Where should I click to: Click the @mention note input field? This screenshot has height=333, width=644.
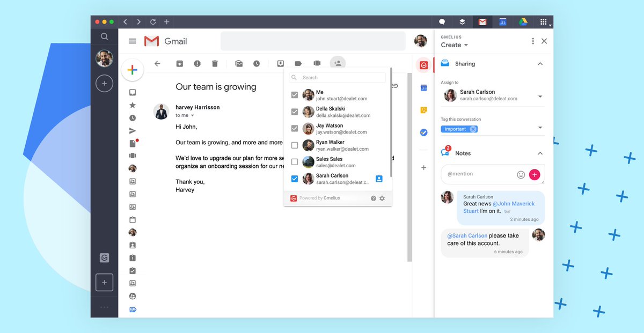coord(478,174)
